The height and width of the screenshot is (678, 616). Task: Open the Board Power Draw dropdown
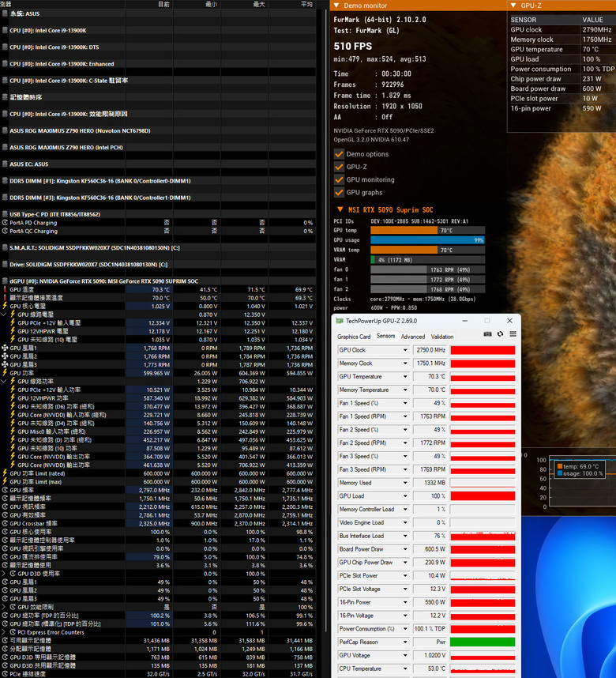pyautogui.click(x=405, y=549)
